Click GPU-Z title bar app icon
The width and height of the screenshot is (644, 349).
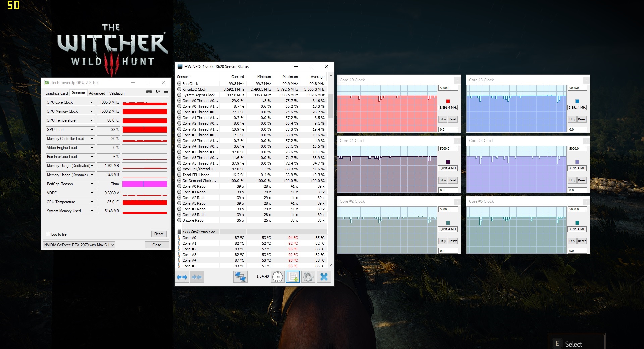47,82
